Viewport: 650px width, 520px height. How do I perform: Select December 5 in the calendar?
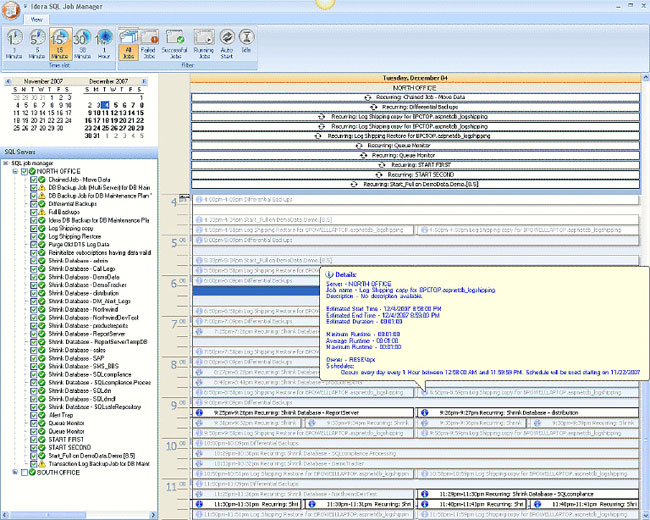(116, 105)
